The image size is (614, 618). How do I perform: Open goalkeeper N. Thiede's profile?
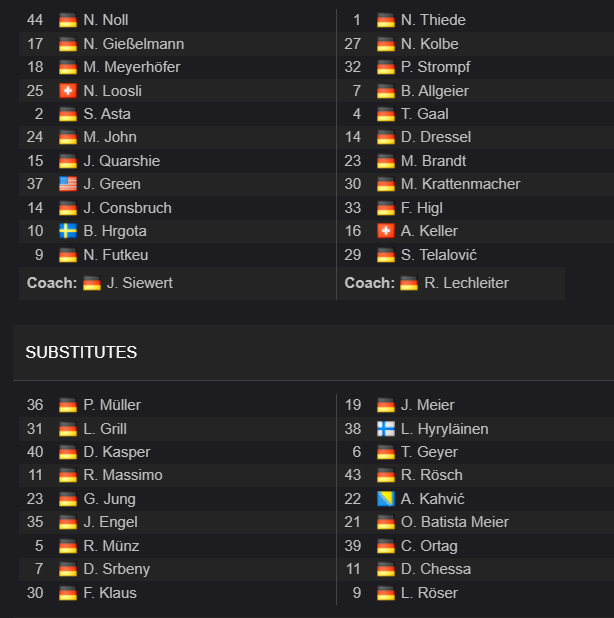(433, 20)
